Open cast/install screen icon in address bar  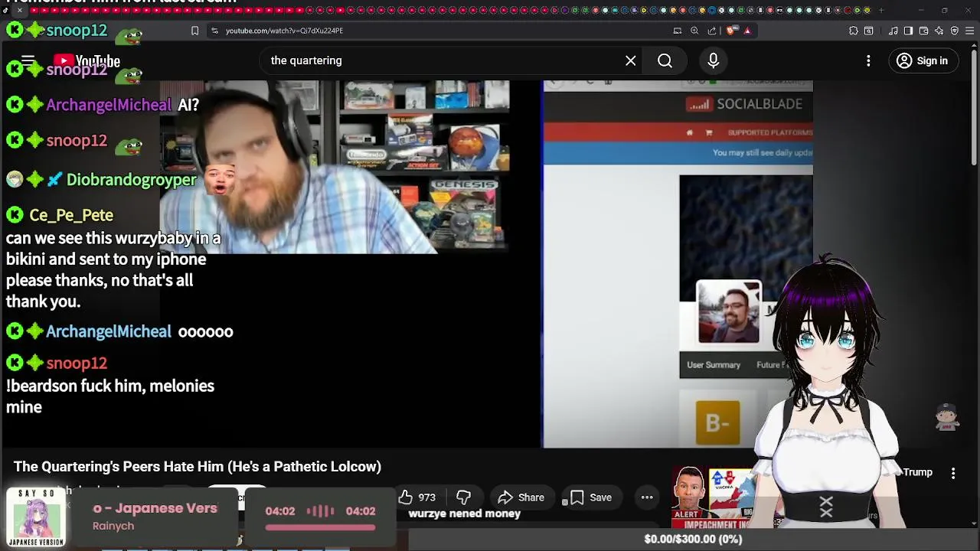click(678, 31)
